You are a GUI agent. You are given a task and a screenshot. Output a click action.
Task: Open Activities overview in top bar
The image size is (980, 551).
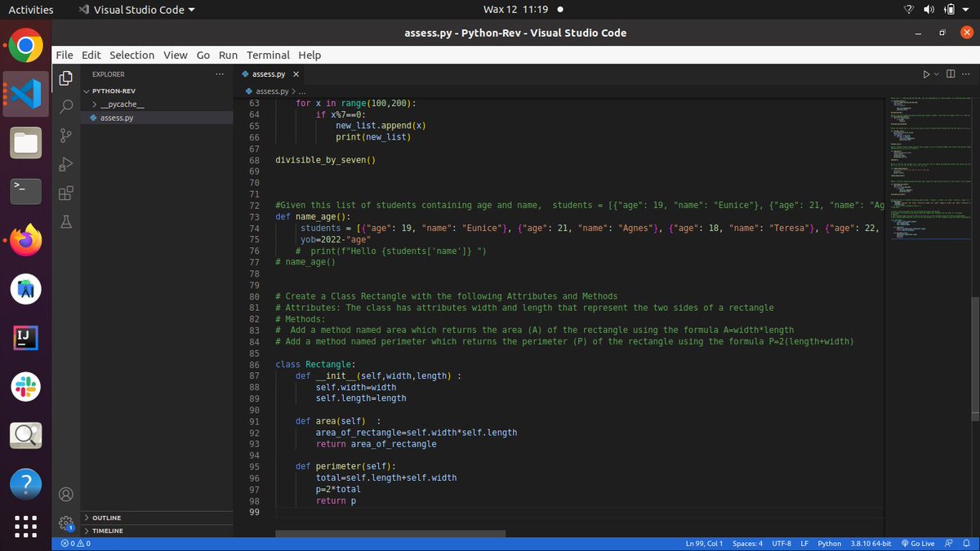click(30, 10)
